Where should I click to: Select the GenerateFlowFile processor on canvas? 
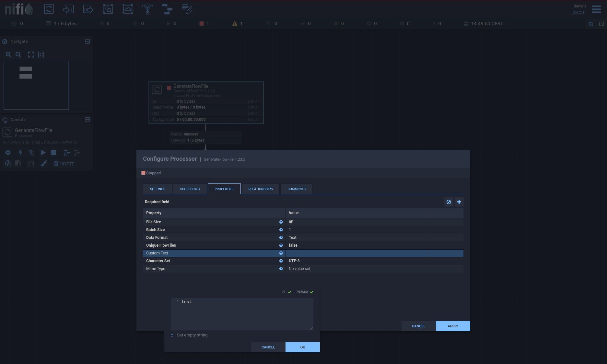(206, 103)
